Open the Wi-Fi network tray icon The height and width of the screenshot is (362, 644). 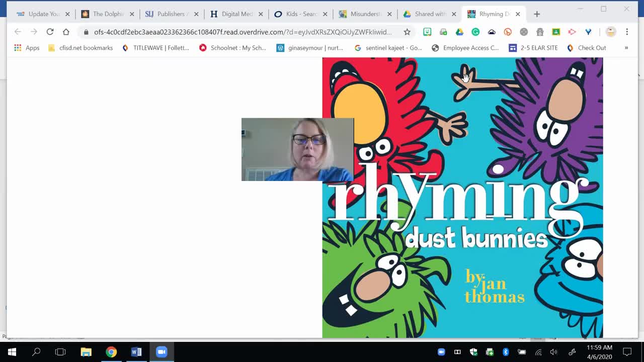[x=538, y=352]
